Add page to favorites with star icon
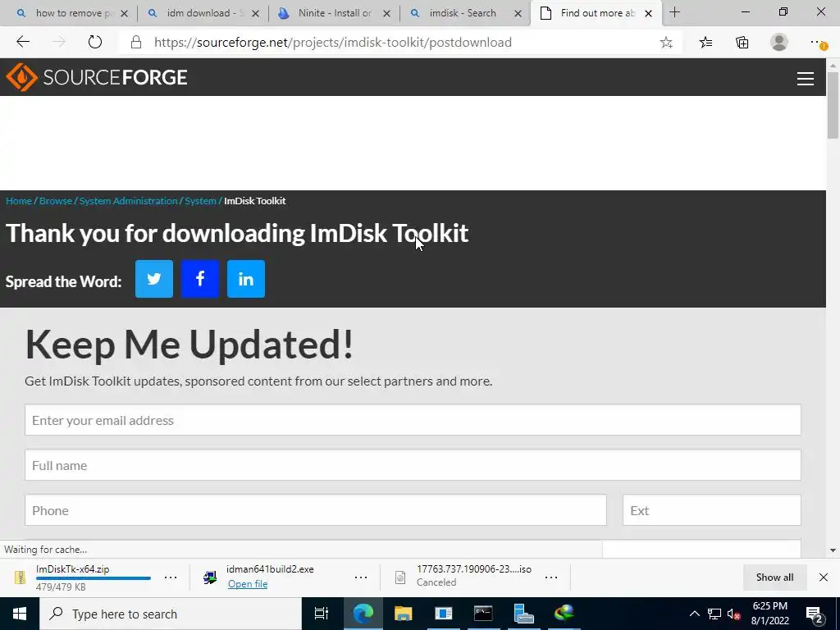This screenshot has height=630, width=840. coord(666,43)
